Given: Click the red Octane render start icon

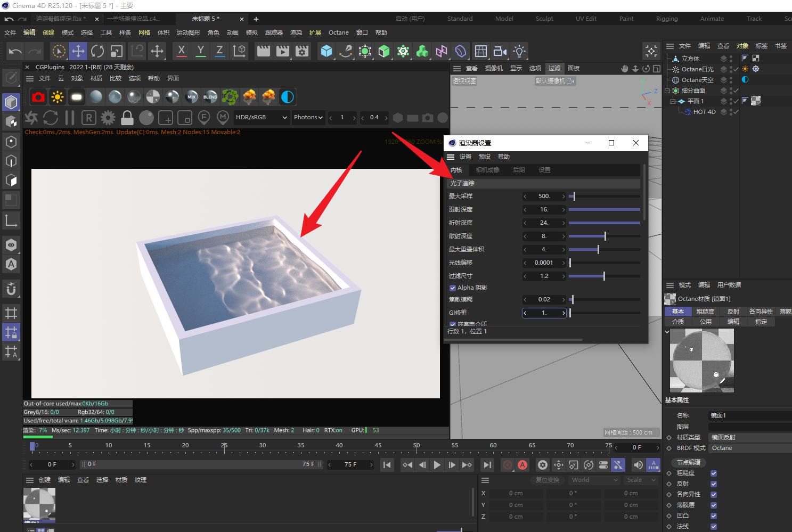Looking at the screenshot, I should pyautogui.click(x=38, y=97).
